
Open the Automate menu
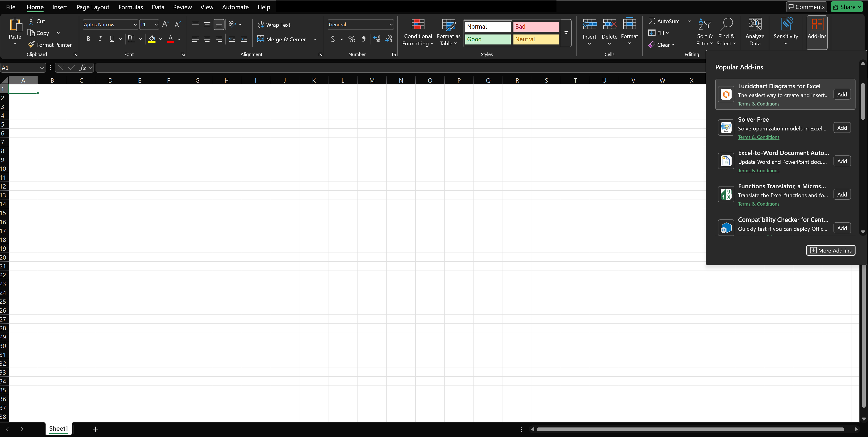pos(235,7)
